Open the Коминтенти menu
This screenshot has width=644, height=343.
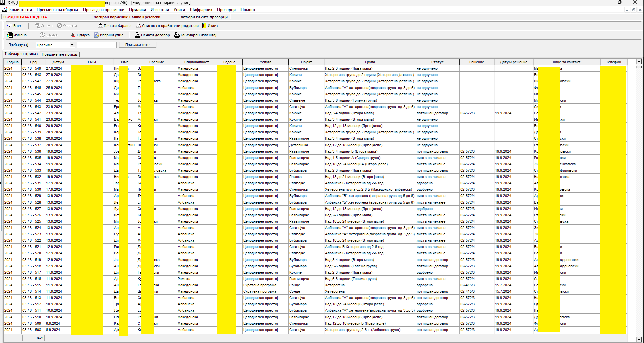pos(20,10)
